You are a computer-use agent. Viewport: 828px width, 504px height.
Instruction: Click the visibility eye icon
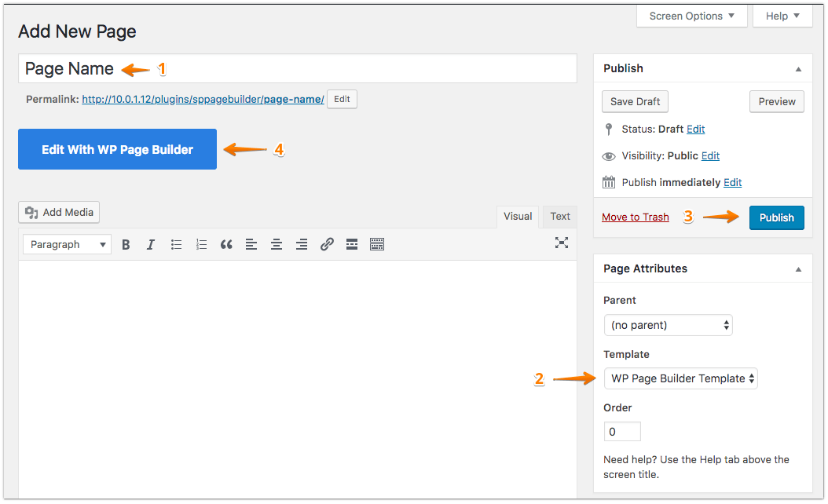tap(609, 156)
